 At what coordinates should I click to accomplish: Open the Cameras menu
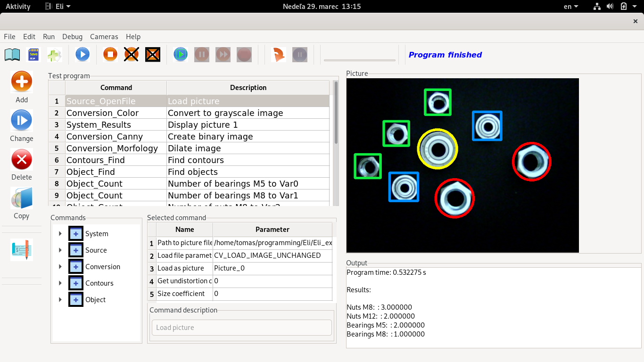[x=104, y=37]
